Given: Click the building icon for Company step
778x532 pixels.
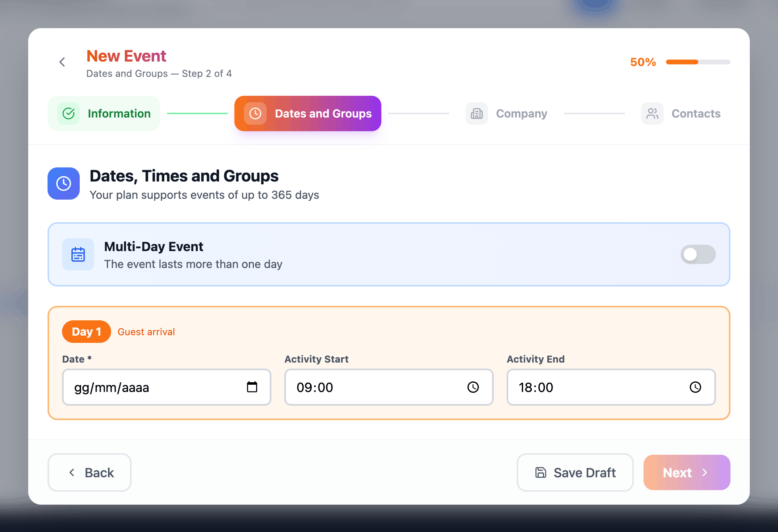Looking at the screenshot, I should pyautogui.click(x=477, y=113).
